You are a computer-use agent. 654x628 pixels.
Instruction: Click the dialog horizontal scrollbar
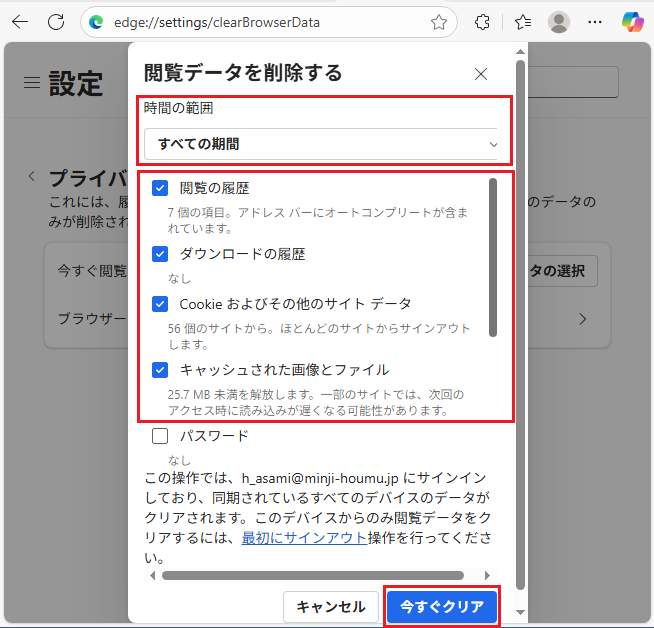312,575
